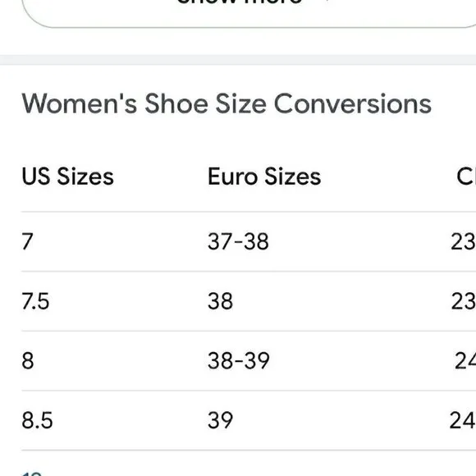Open the blue link below the table
This screenshot has height=476, width=476.
click(x=31, y=474)
